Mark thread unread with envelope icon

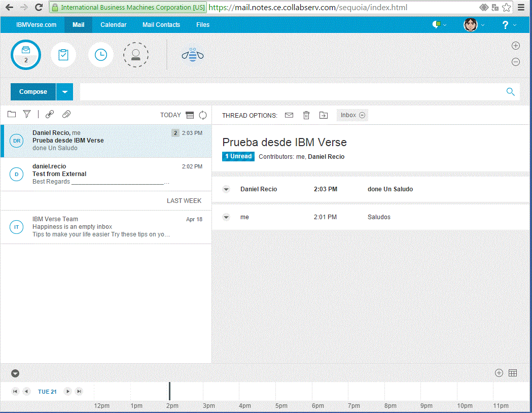289,115
